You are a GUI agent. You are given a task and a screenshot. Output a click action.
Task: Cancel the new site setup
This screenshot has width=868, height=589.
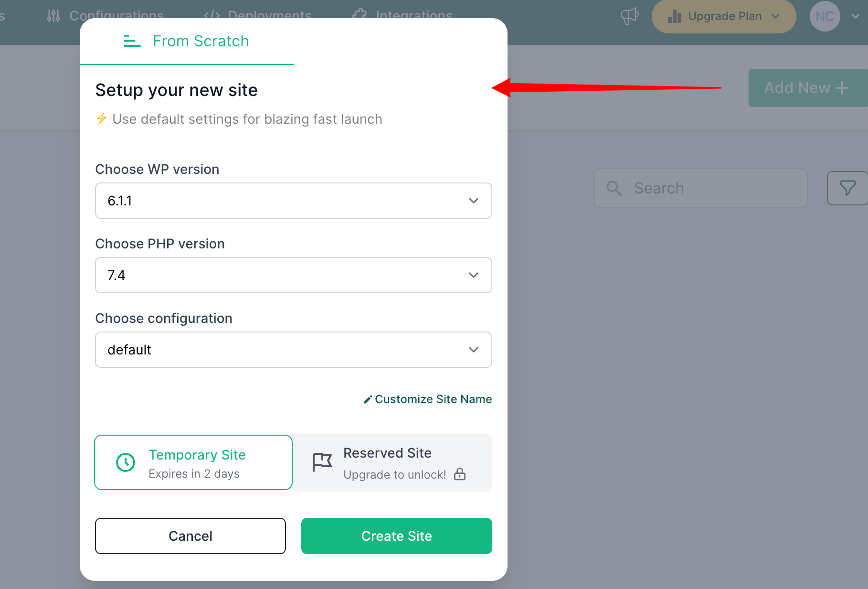[x=191, y=536]
